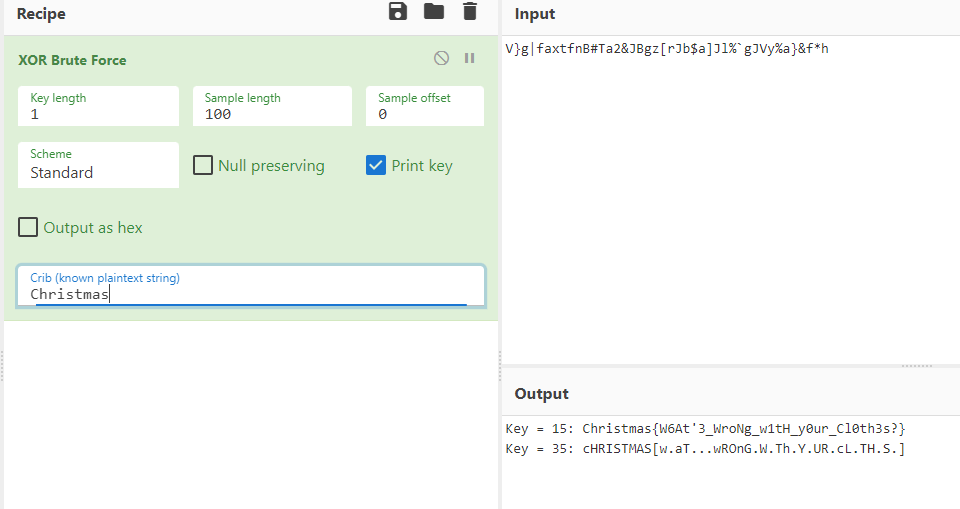This screenshot has width=960, height=509.
Task: Uncheck the Print key checkbox
Action: 376,165
